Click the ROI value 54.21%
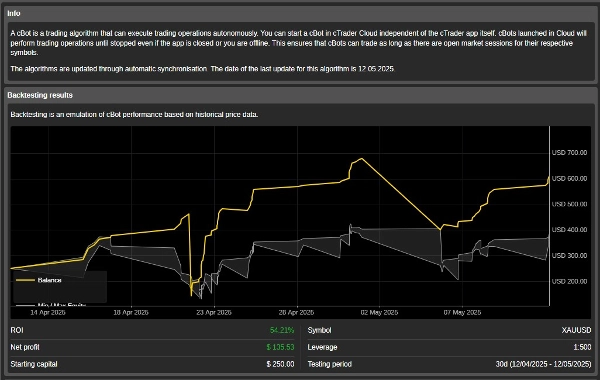 tap(282, 330)
